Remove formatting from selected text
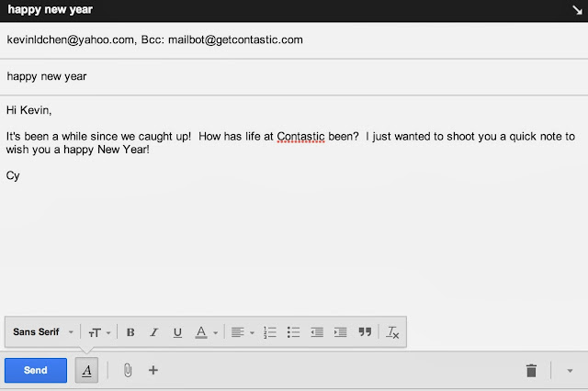The width and height of the screenshot is (588, 391). (x=392, y=332)
